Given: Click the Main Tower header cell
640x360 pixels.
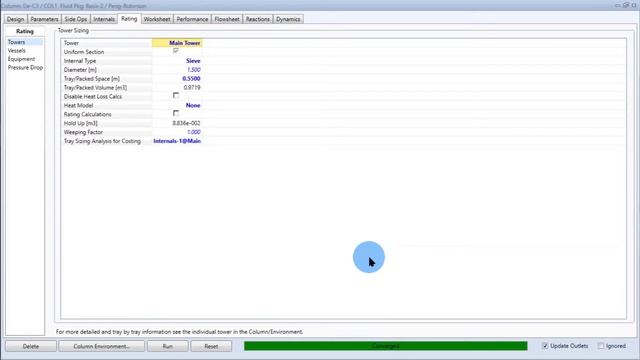Looking at the screenshot, I should 177,43.
